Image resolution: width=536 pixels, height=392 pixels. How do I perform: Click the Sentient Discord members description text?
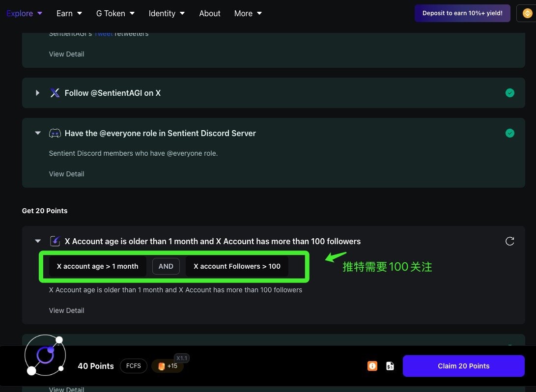133,153
